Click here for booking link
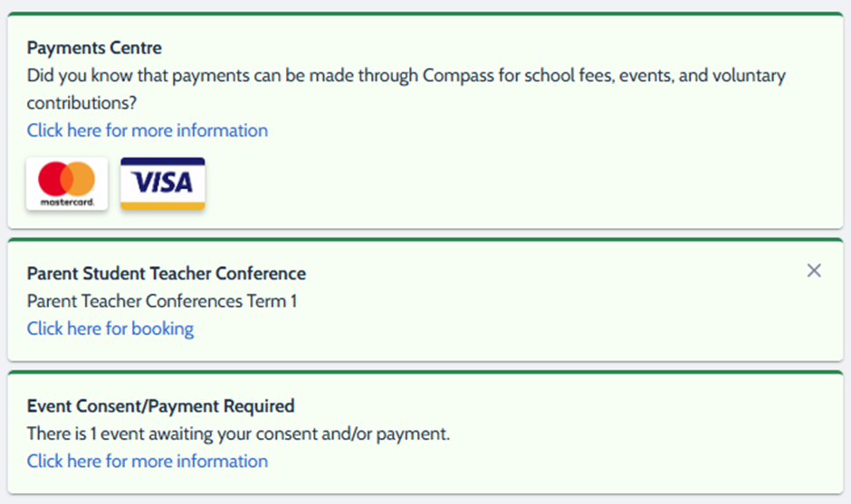The image size is (851, 504). [x=110, y=328]
